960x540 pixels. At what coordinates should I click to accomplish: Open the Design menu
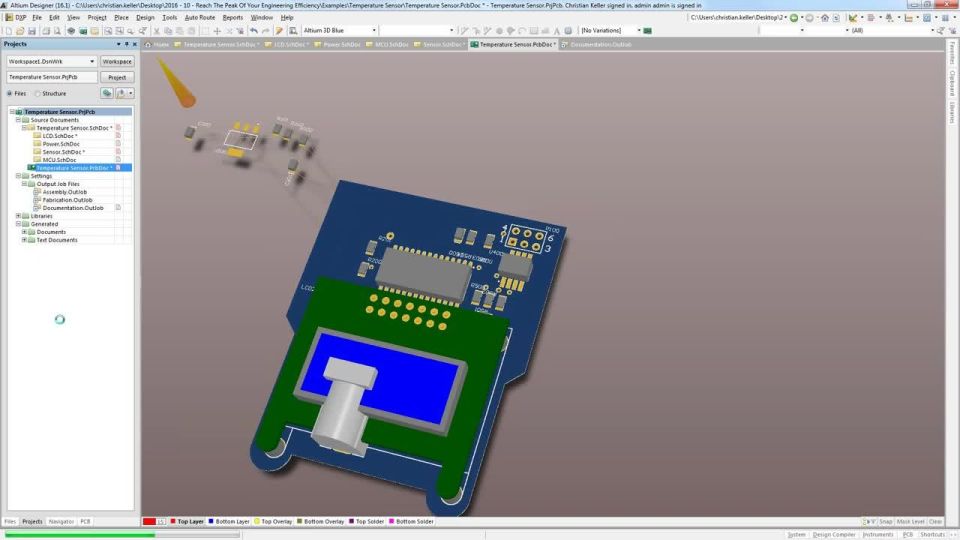point(145,18)
